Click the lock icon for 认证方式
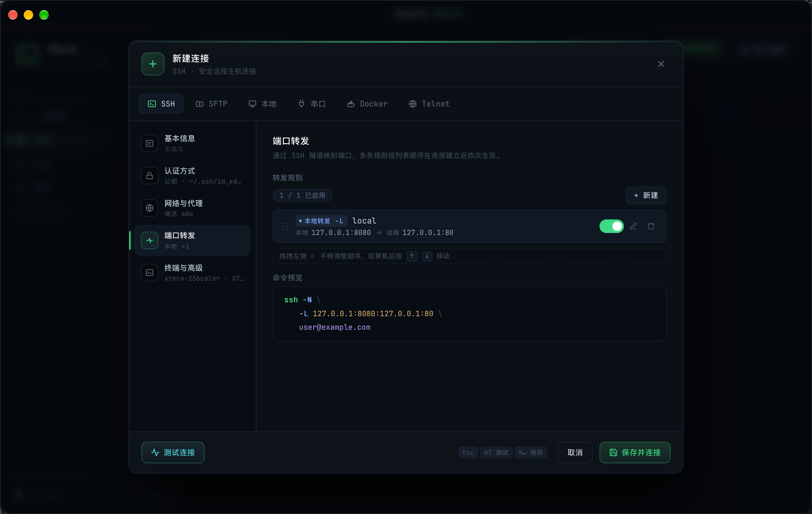The image size is (812, 514). (150, 176)
